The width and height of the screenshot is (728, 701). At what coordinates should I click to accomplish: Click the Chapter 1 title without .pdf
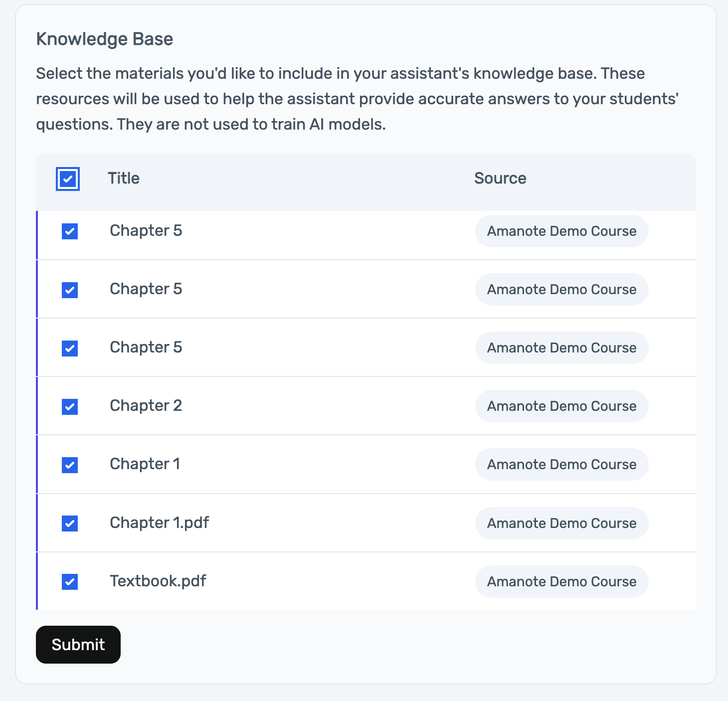click(145, 464)
